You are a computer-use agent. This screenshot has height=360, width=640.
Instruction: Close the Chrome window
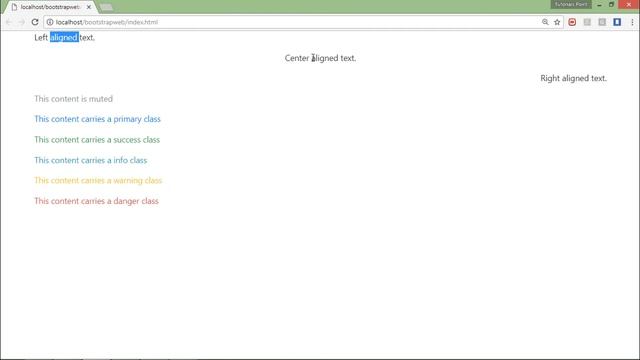pos(629,4)
